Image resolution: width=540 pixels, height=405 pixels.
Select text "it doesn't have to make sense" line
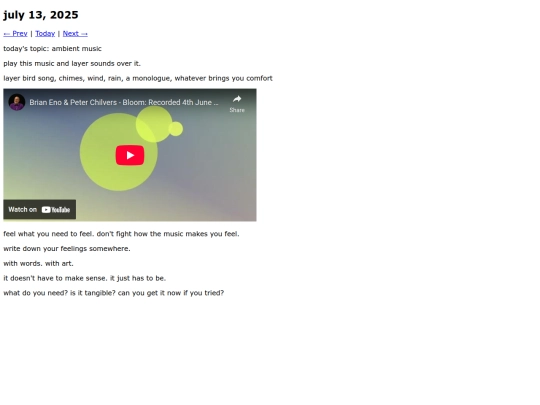tap(85, 278)
